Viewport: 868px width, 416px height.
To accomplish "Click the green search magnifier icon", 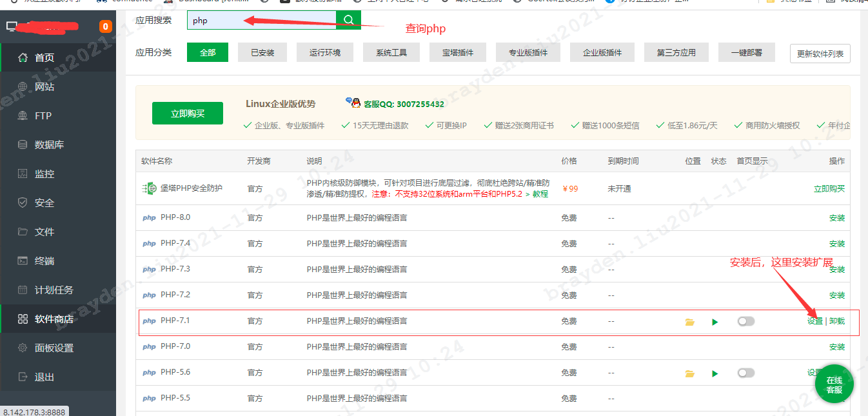I will tap(348, 20).
